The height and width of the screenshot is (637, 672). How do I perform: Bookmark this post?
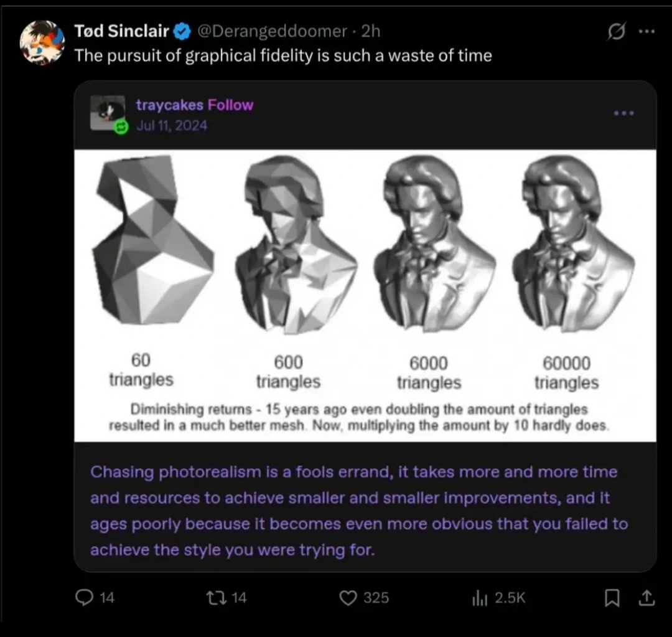(612, 598)
